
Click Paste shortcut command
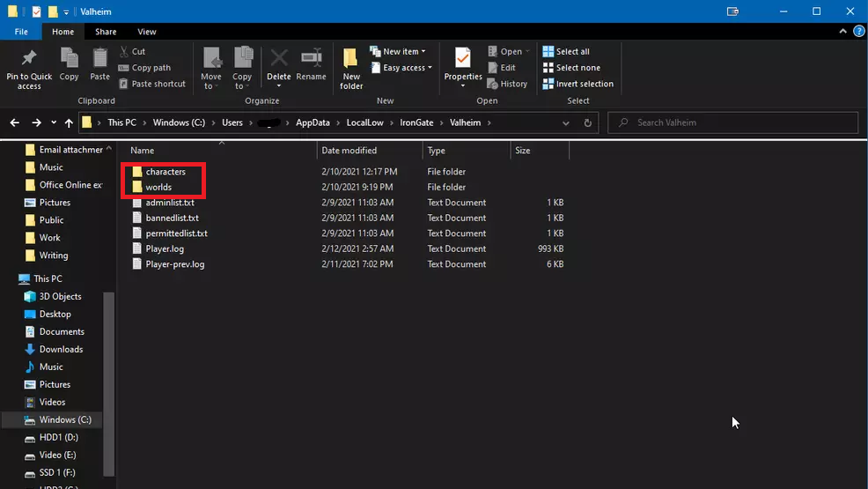(x=152, y=84)
